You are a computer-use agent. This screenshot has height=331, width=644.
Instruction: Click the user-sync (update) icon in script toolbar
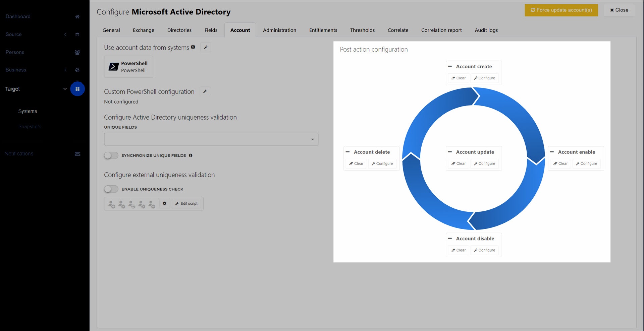point(132,204)
